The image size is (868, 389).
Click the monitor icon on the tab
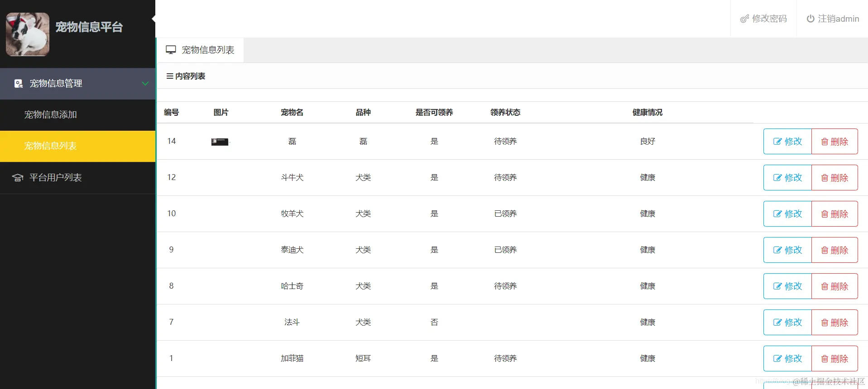coord(171,50)
